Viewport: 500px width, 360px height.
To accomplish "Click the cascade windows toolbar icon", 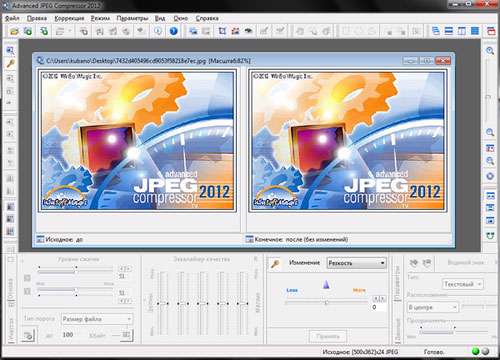I will [436, 31].
